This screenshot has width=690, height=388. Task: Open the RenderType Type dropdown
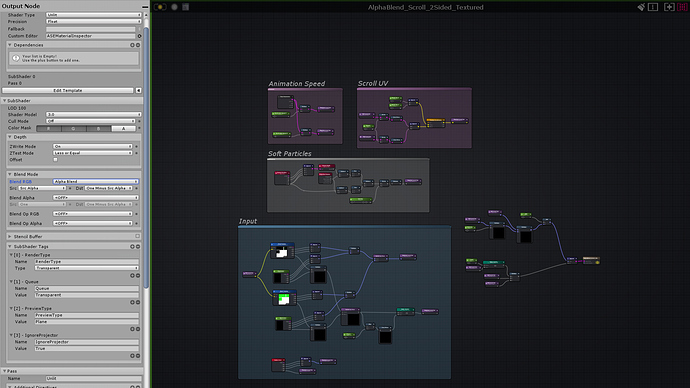(87, 268)
